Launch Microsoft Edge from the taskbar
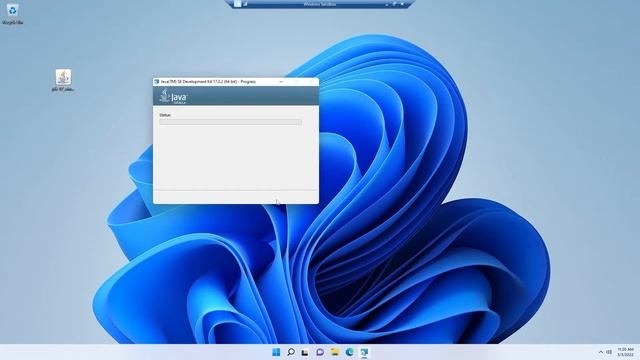Screen dimensions: 640x360 tap(350, 352)
